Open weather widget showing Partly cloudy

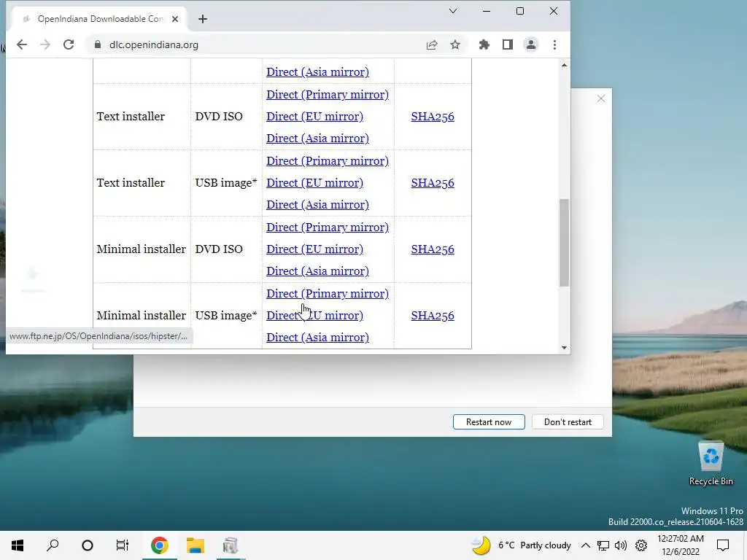pyautogui.click(x=521, y=545)
